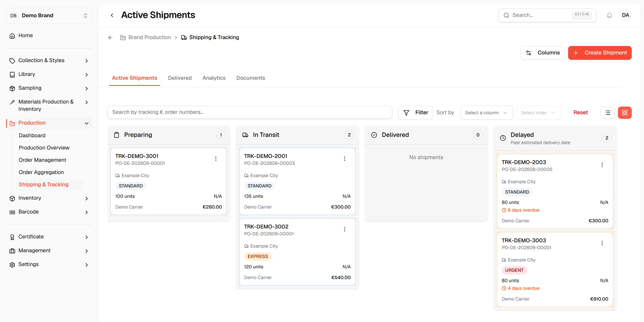
Task: Open options menu for TRK-DEMO-2003 card
Action: [x=602, y=165]
